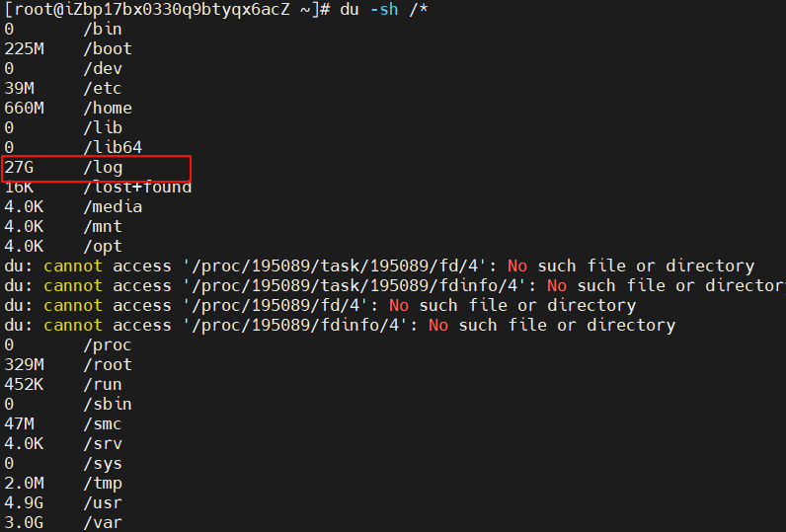Select the /var directory entry
Image resolution: width=786 pixels, height=532 pixels.
pyautogui.click(x=103, y=523)
